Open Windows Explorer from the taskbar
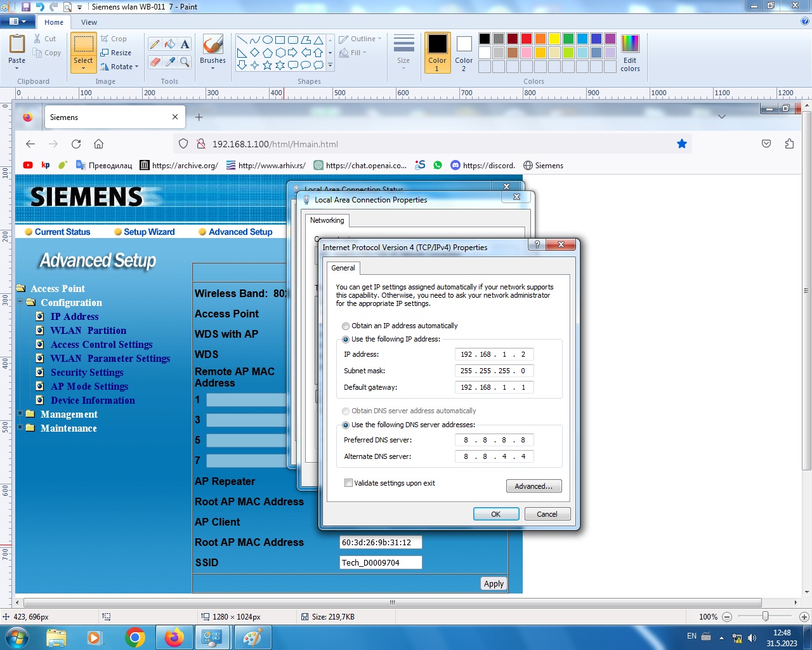 [56, 637]
